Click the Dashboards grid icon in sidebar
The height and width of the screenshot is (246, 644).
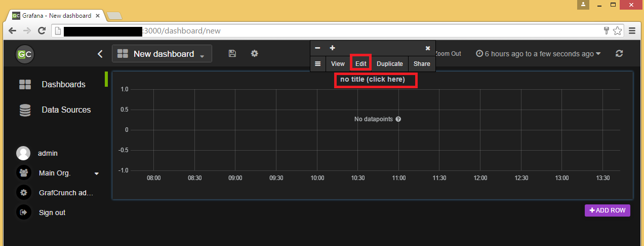point(25,85)
